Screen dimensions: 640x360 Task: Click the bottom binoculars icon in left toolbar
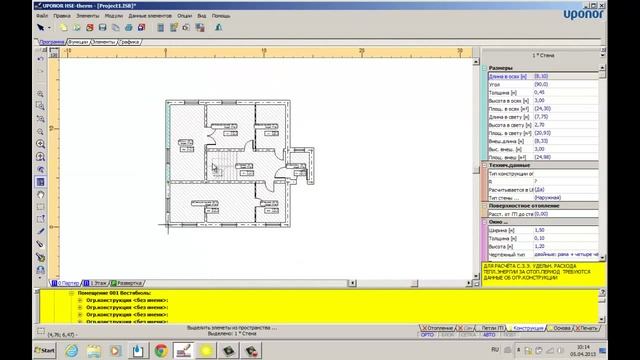pos(40,270)
